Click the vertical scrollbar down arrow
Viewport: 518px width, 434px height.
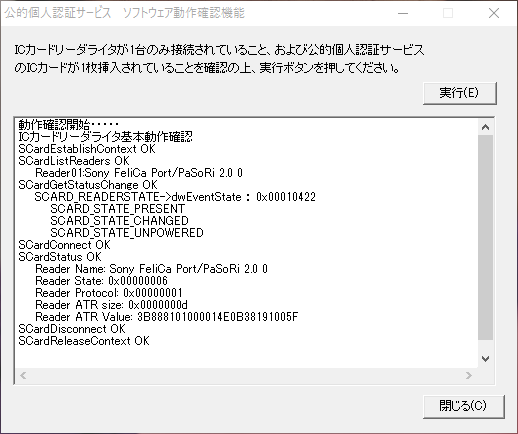486,359
